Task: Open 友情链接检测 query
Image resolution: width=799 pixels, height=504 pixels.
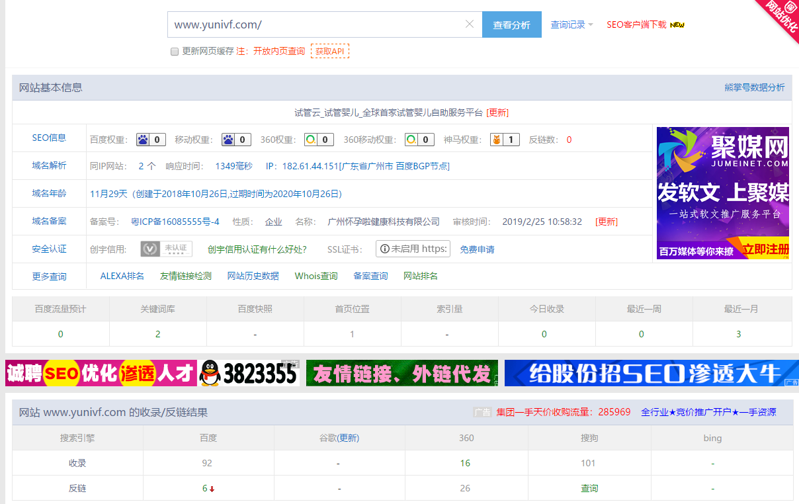Action: 185,276
